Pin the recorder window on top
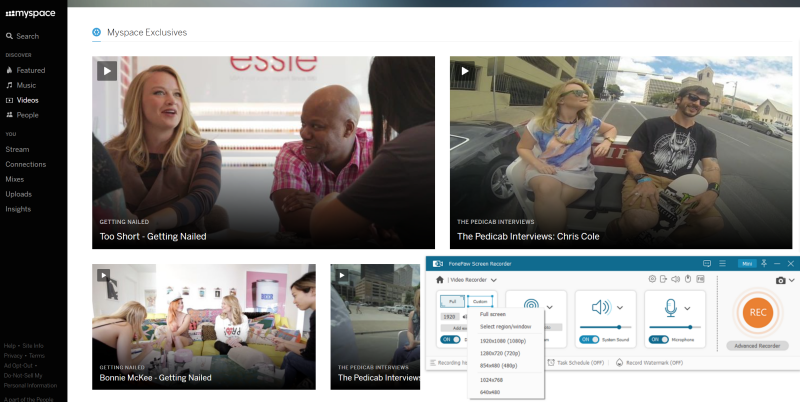The width and height of the screenshot is (800, 402). coord(764,263)
